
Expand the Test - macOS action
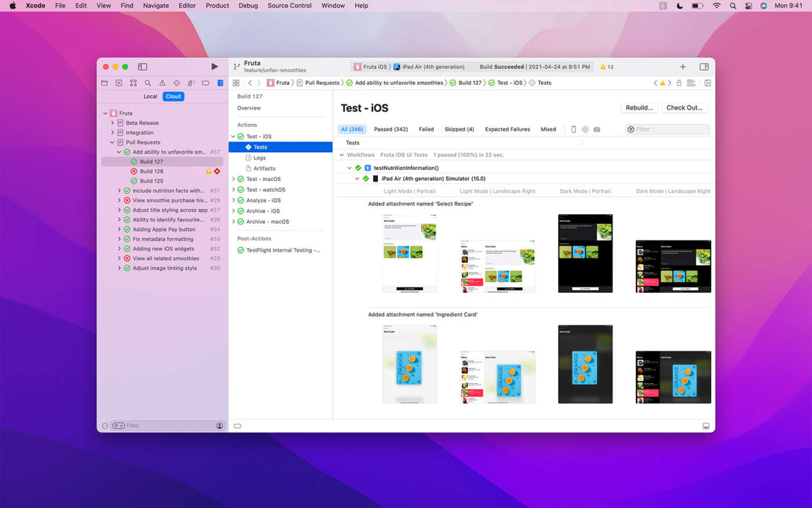[x=234, y=179]
